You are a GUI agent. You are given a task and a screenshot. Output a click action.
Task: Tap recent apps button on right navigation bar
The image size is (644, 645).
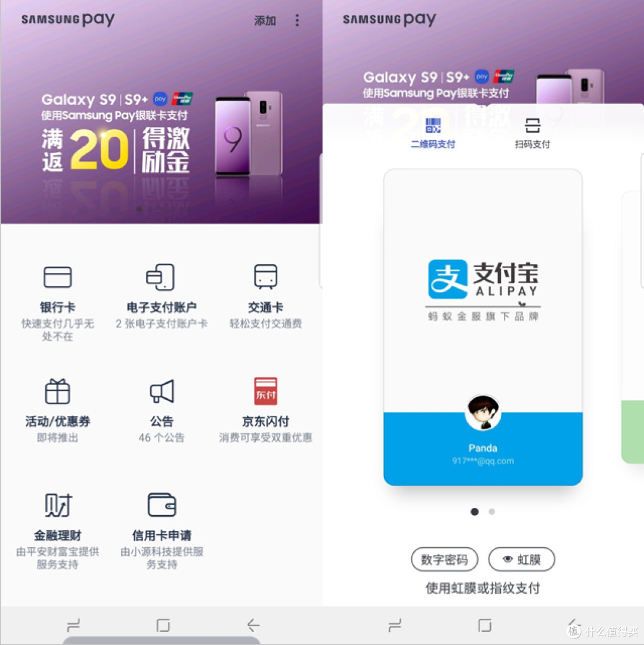395,625
